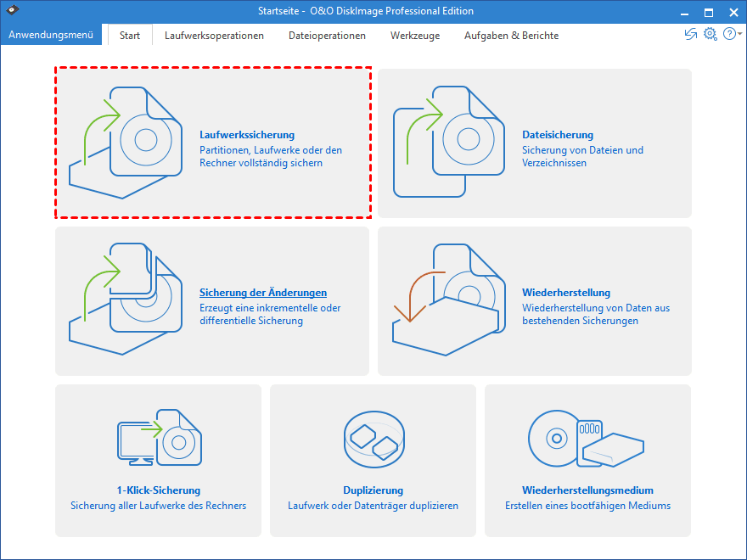Click the Duplizierung heading
This screenshot has height=560, width=747.
pyautogui.click(x=373, y=490)
